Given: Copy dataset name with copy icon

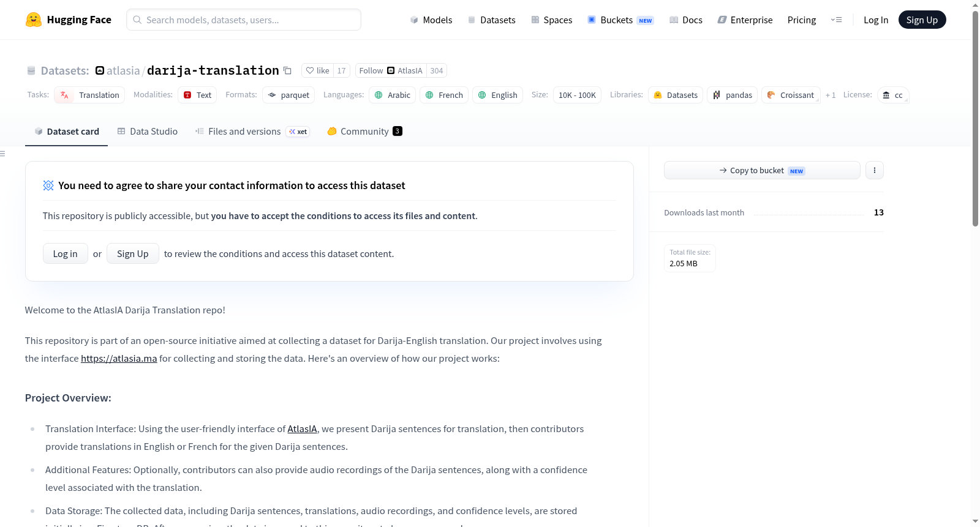Looking at the screenshot, I should pyautogui.click(x=287, y=70).
